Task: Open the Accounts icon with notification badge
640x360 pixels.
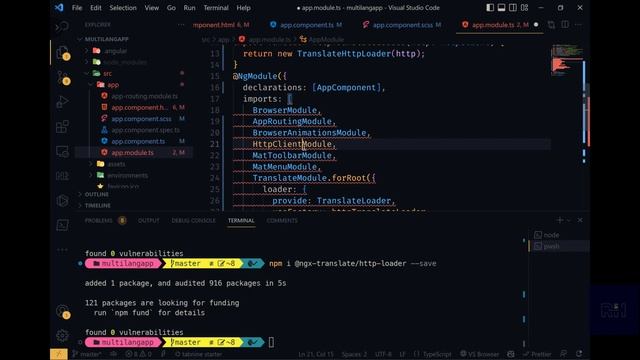Action: 62,311
